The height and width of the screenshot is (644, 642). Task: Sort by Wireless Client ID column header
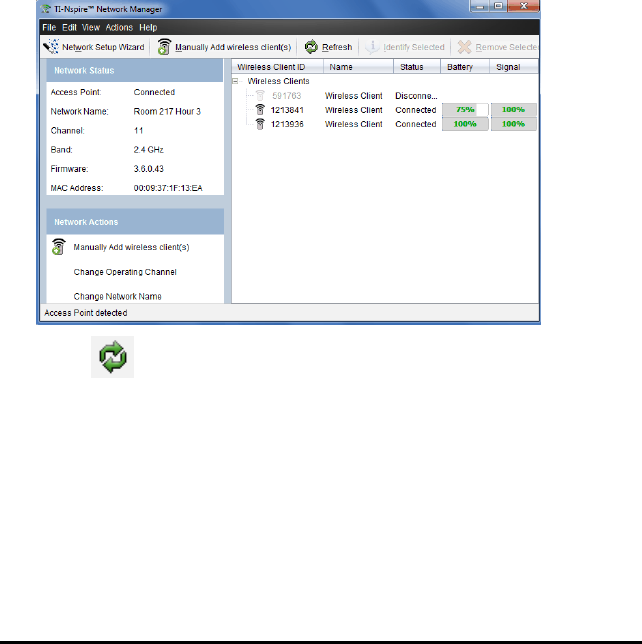(x=278, y=67)
